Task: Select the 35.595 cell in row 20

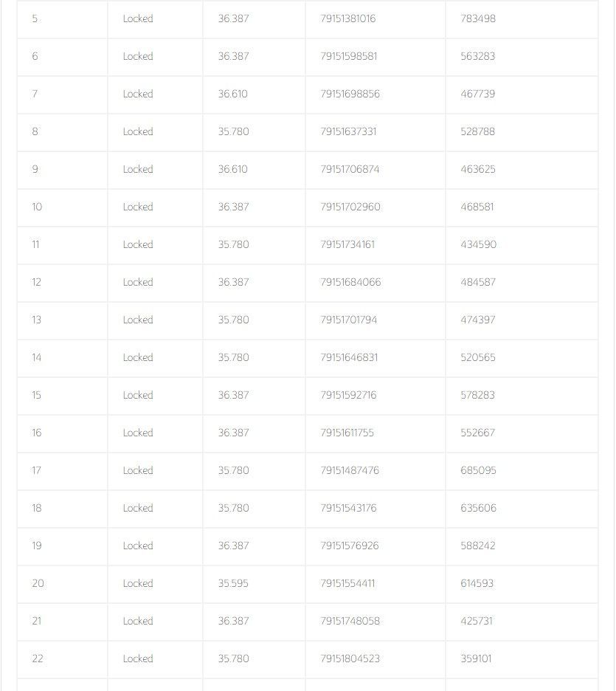Action: [233, 584]
